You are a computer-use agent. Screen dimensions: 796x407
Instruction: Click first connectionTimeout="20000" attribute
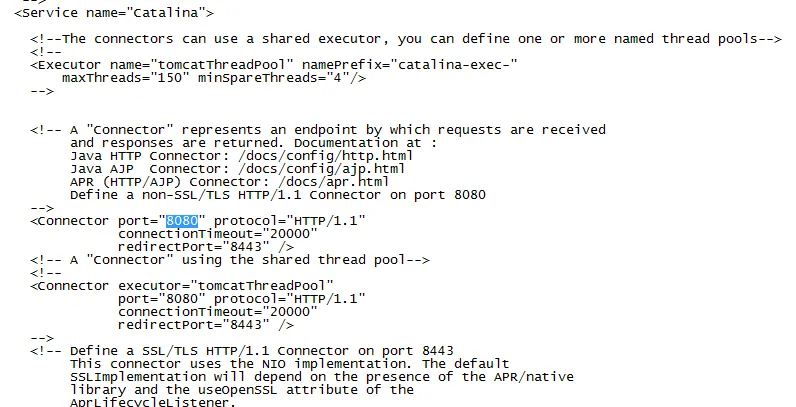(x=218, y=234)
